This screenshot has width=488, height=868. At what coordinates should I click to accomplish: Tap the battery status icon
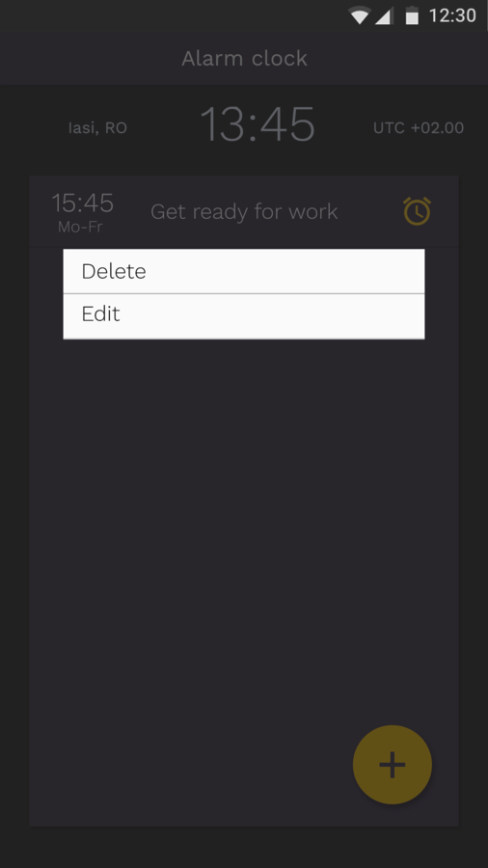coord(412,15)
